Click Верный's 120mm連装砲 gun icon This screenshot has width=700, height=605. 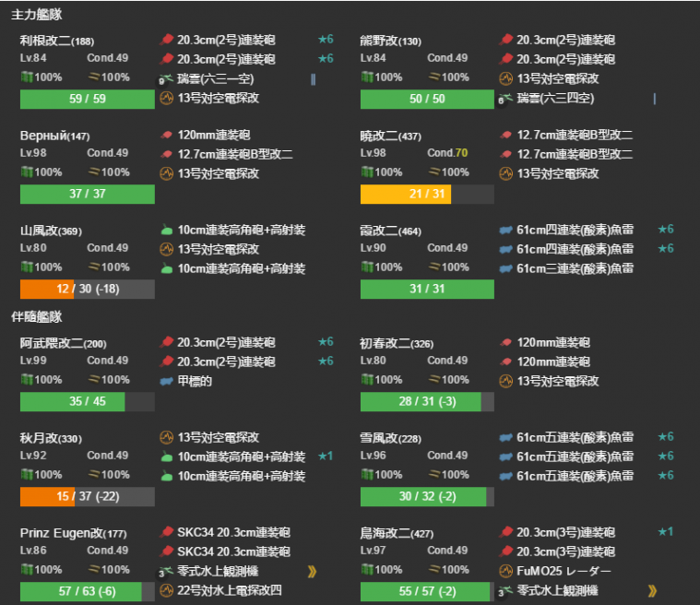click(167, 136)
